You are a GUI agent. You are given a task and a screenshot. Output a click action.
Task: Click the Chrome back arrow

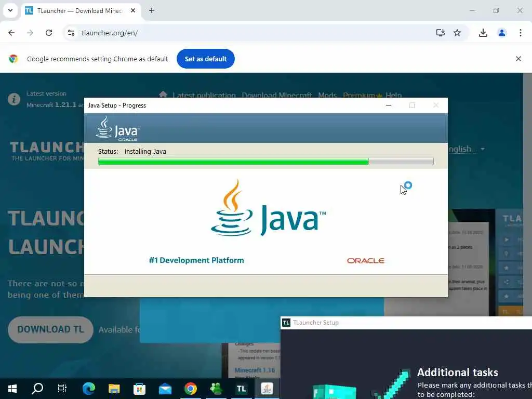pos(11,33)
